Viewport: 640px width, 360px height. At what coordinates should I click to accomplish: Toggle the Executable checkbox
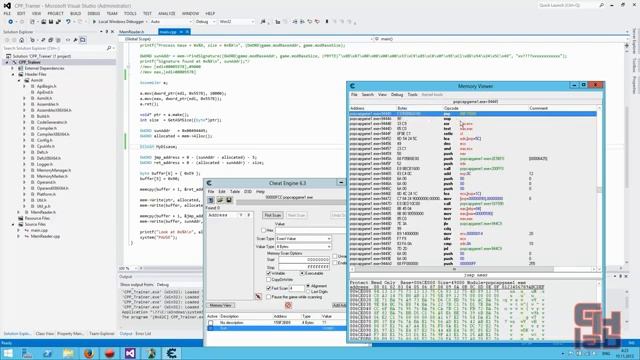[x=302, y=273]
